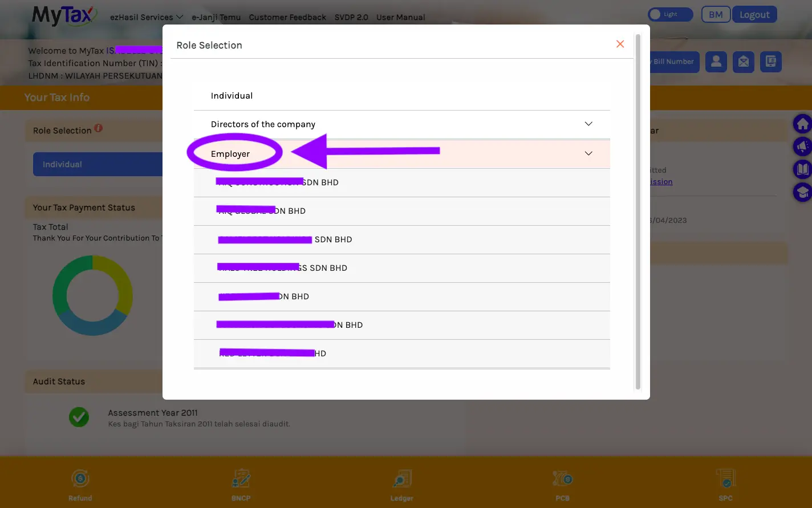Open ezHasil Services dropdown menu

coord(147,17)
